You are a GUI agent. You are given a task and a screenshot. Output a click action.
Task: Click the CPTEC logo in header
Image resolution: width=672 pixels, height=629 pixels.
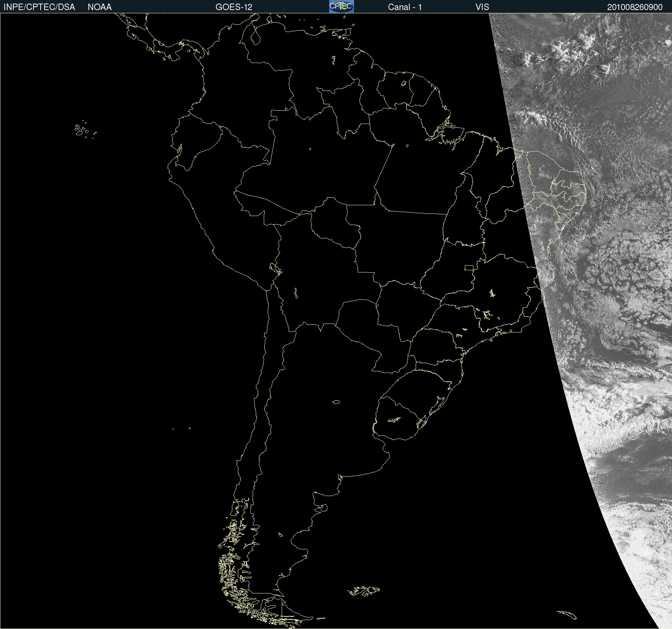tap(341, 6)
